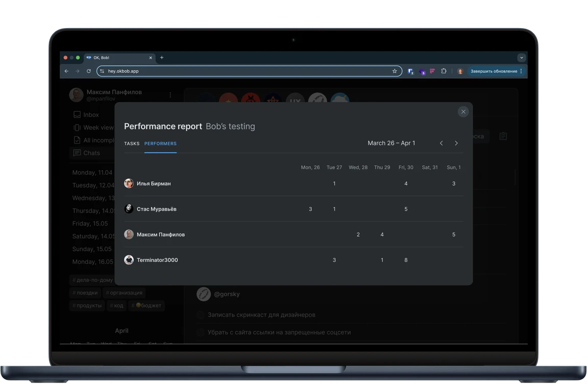Click Максим Панфилов's Sunday count of 5
Screen dimensions: 588x384
454,234
